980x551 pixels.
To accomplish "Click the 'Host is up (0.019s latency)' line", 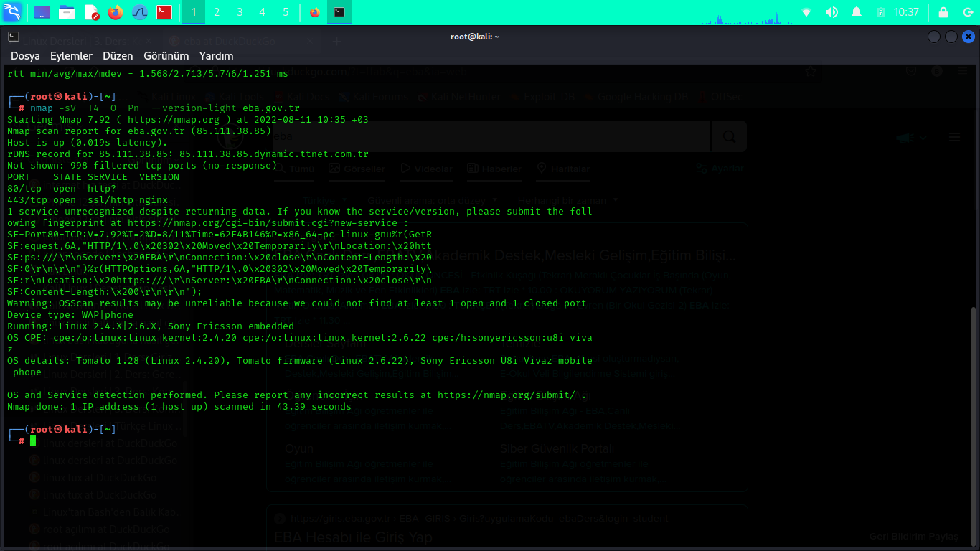I will (88, 142).
